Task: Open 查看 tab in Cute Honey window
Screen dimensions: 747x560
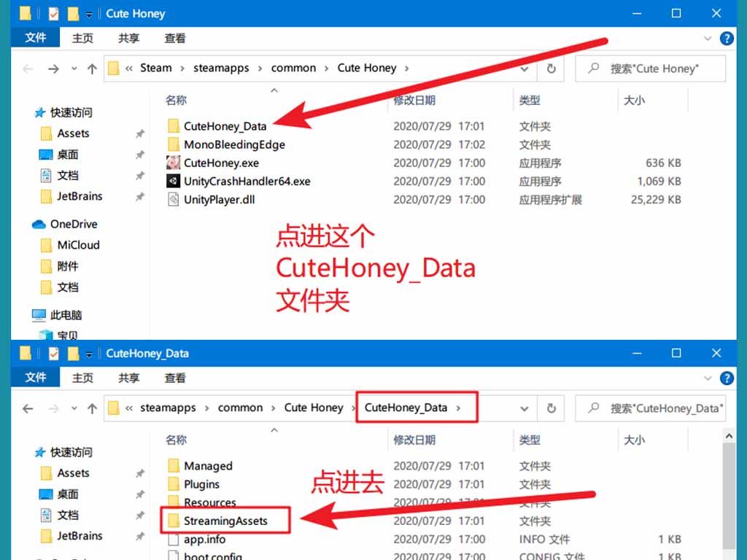Action: point(175,38)
